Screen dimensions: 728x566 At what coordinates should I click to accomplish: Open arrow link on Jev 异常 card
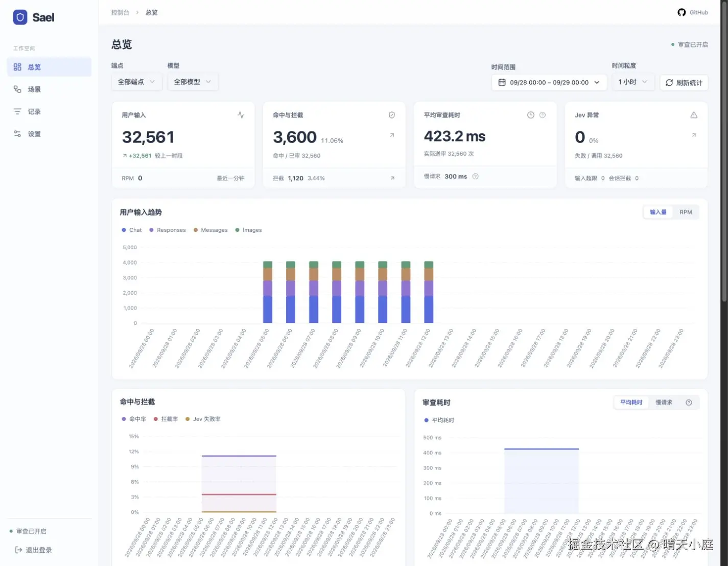pyautogui.click(x=694, y=135)
